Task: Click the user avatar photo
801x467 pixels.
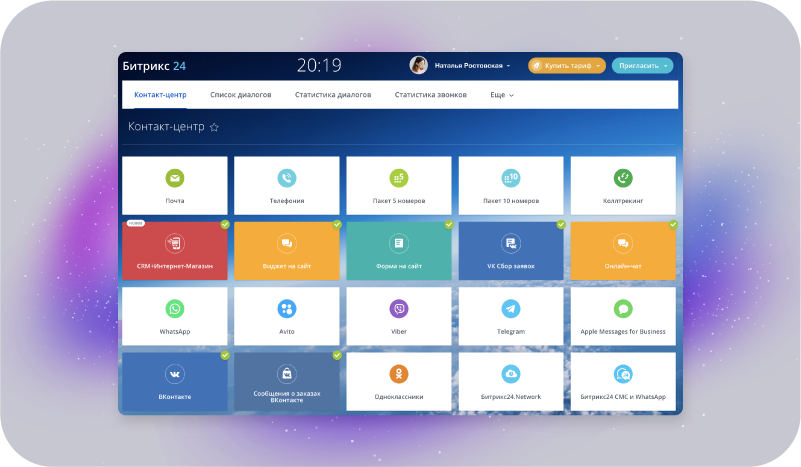Action: pos(418,65)
